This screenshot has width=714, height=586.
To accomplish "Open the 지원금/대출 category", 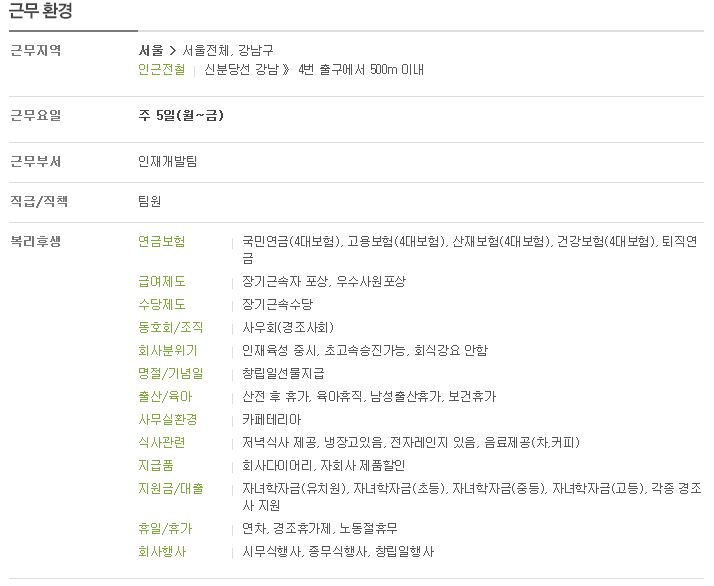I will pyautogui.click(x=171, y=489).
